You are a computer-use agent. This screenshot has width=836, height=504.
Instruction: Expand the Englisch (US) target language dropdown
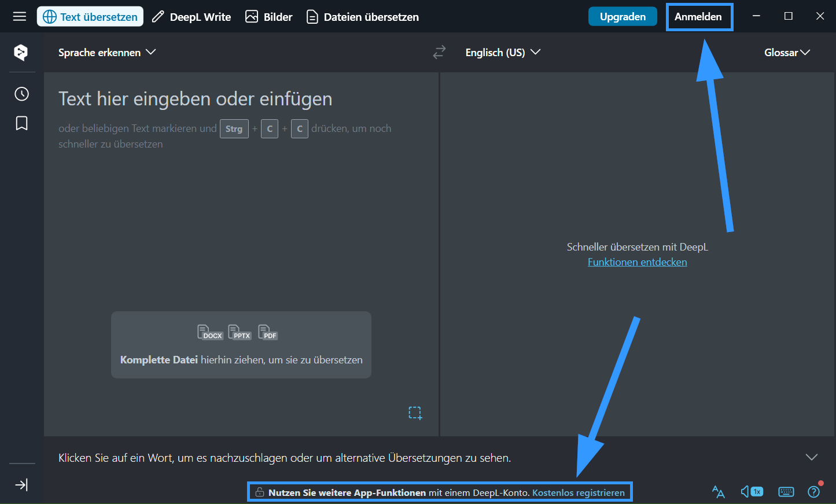point(503,52)
